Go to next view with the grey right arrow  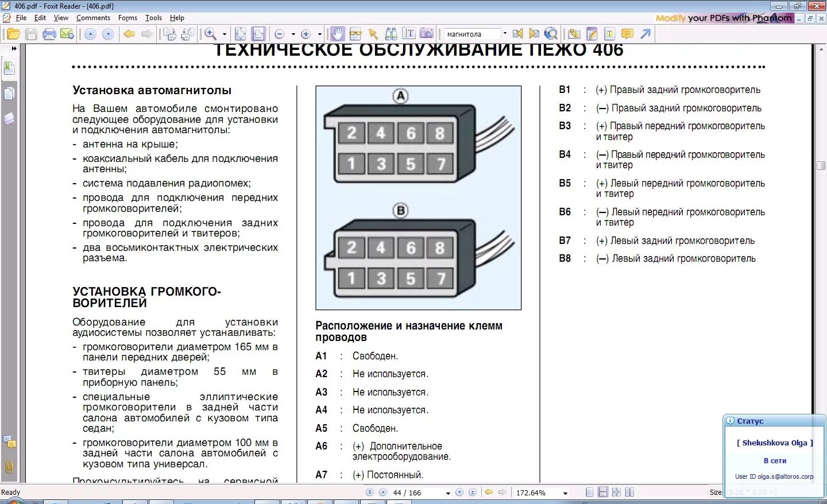coord(147,34)
